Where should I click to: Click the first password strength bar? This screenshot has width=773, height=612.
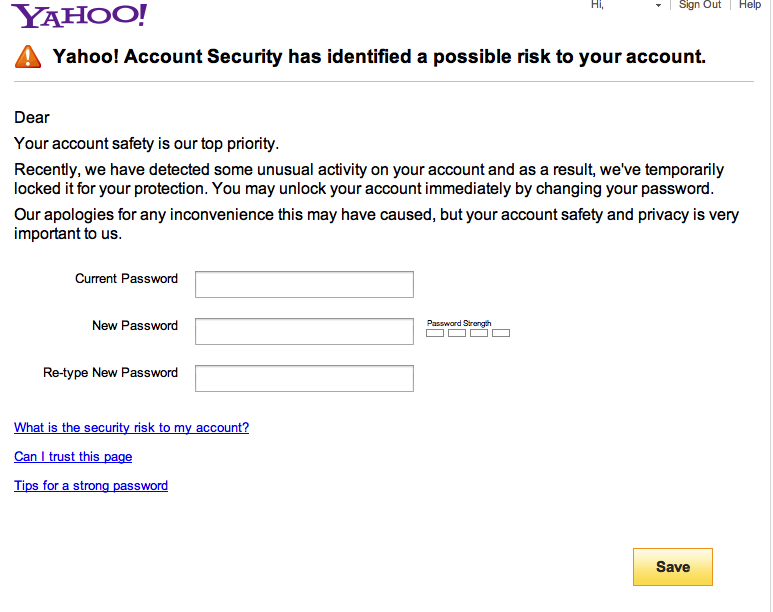click(435, 333)
